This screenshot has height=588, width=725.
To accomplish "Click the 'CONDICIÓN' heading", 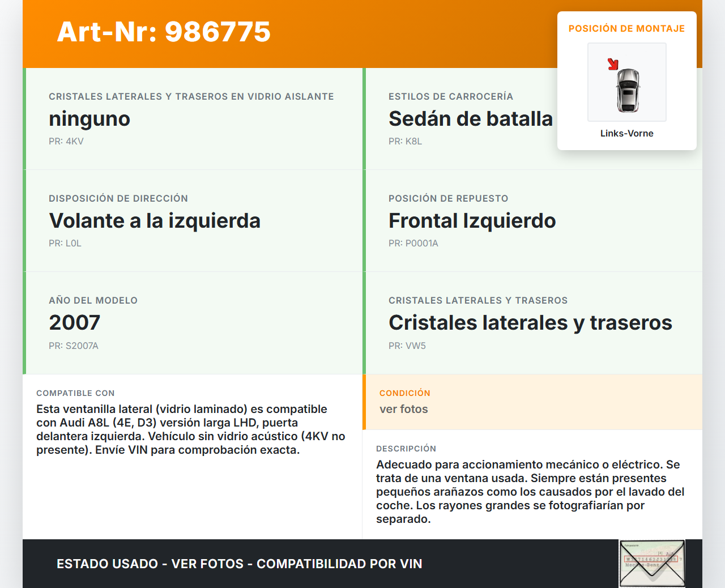I will point(405,393).
